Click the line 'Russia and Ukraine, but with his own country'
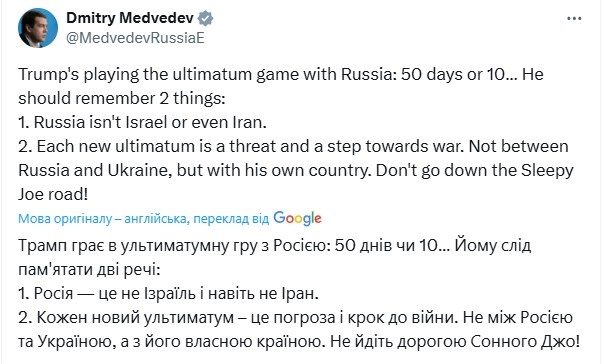 click(x=296, y=170)
